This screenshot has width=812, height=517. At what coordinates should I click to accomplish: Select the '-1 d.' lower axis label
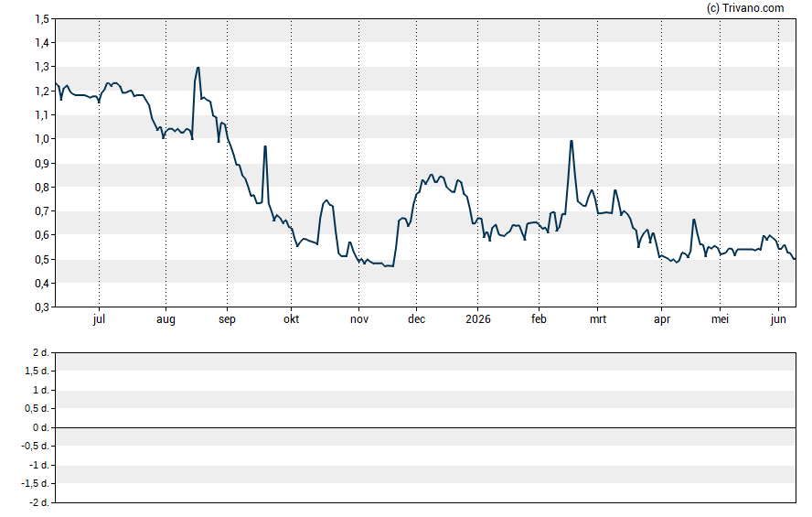click(39, 465)
